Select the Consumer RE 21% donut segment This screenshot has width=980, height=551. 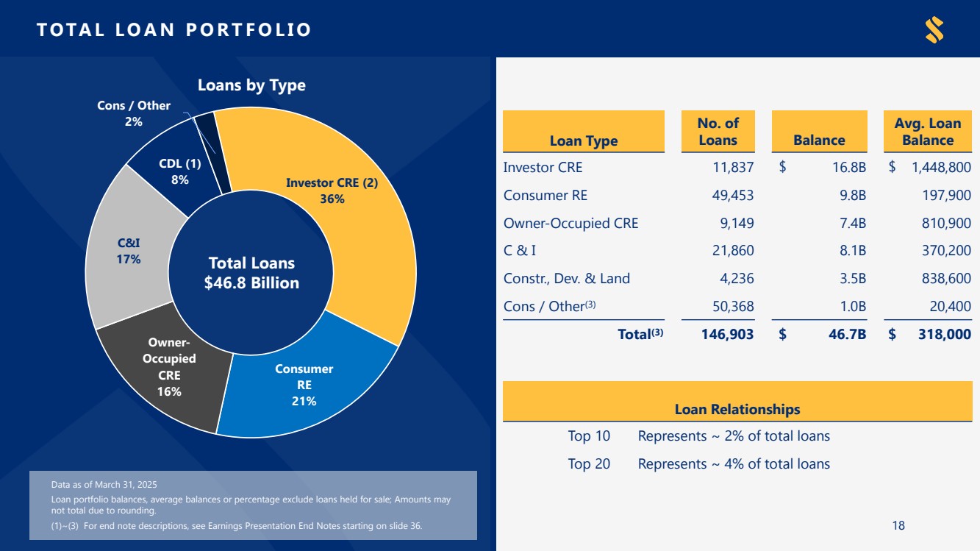pos(304,384)
